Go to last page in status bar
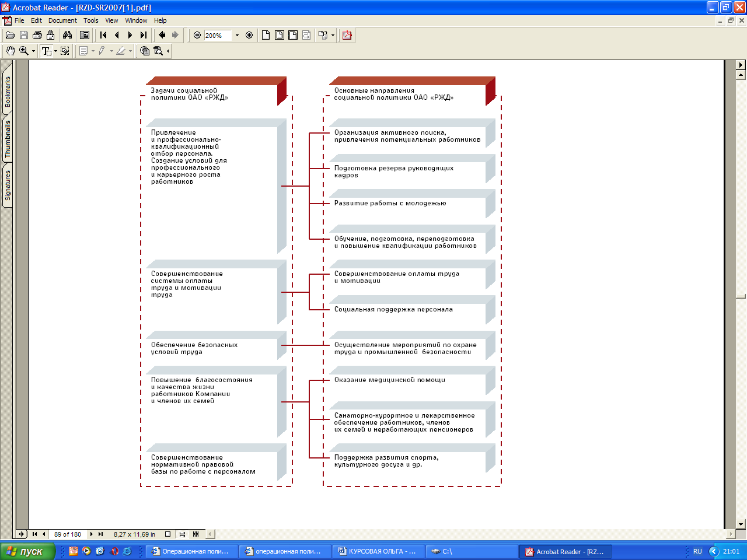 (100, 534)
